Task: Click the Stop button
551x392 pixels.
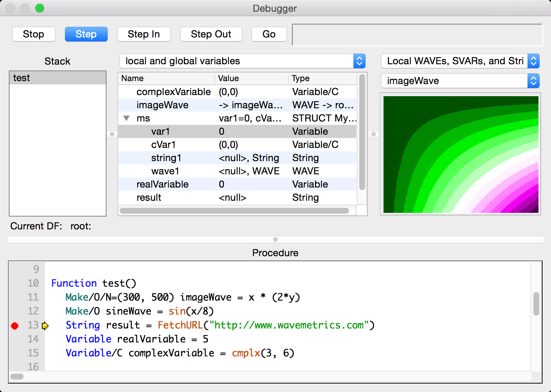Action: click(34, 34)
